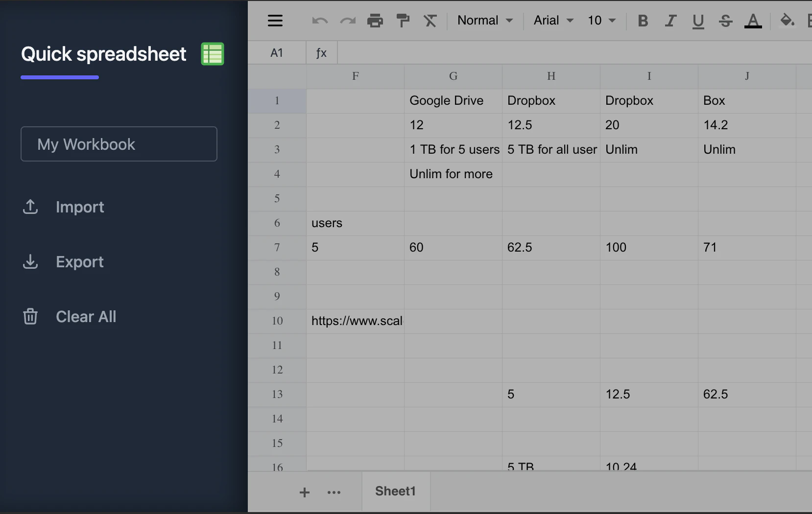Click the Export button
Viewport: 812px width, 514px height.
[x=79, y=262]
